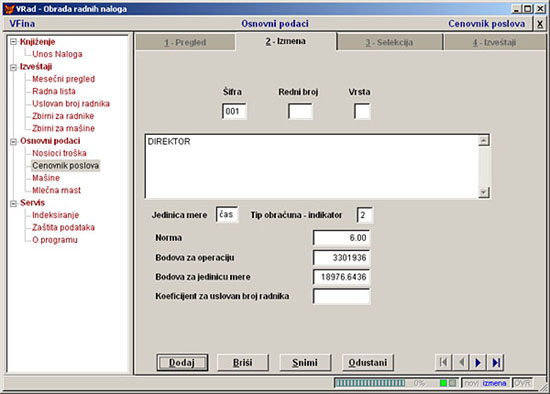Open Unos Naloga in the tree
550x394 pixels.
tap(57, 54)
